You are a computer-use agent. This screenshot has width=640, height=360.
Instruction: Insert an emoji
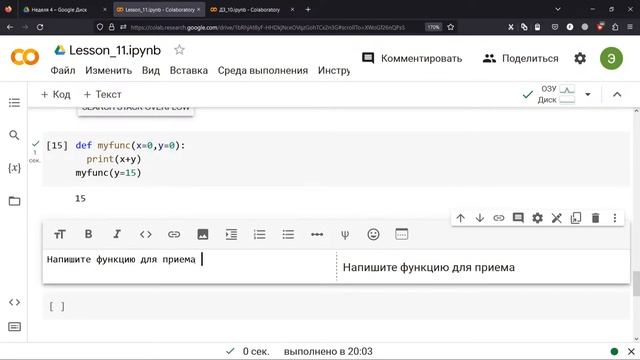point(373,234)
